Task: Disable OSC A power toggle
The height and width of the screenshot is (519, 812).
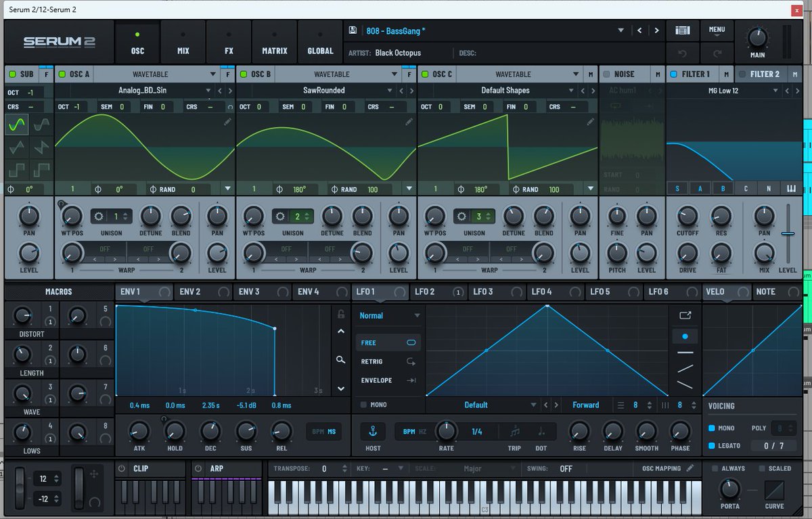Action: (62, 74)
